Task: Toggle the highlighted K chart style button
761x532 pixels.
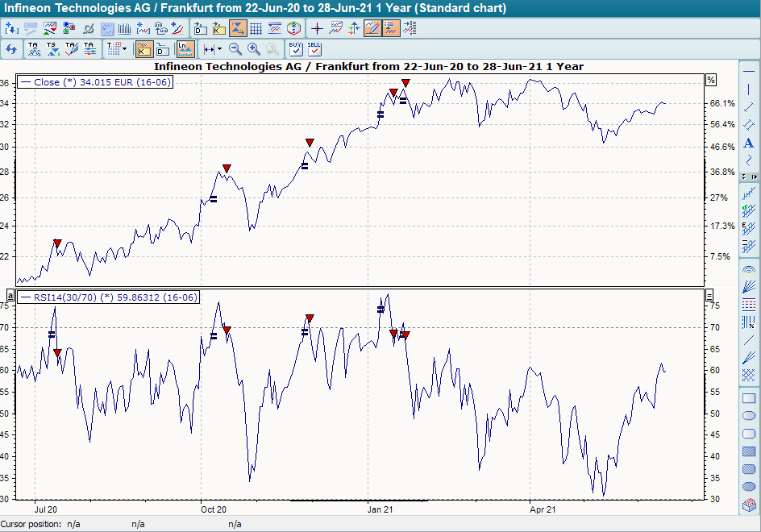Action: (143, 49)
